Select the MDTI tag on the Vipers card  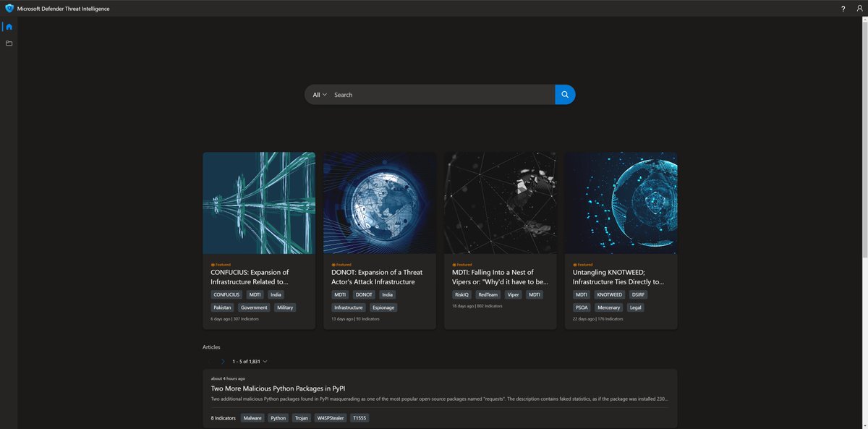click(534, 294)
